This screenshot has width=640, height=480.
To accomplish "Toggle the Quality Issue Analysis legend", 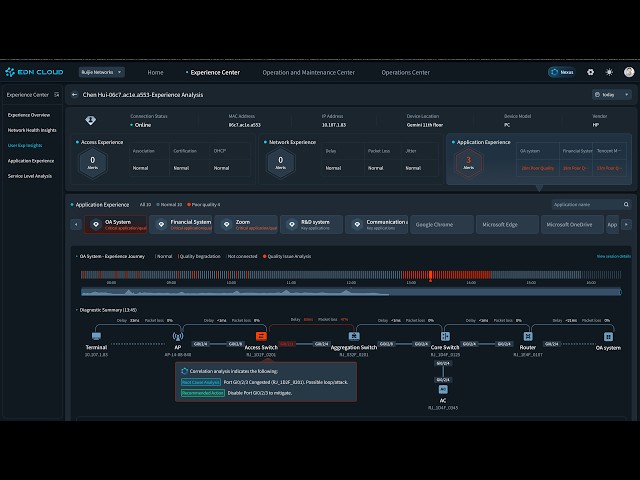I will [287, 256].
